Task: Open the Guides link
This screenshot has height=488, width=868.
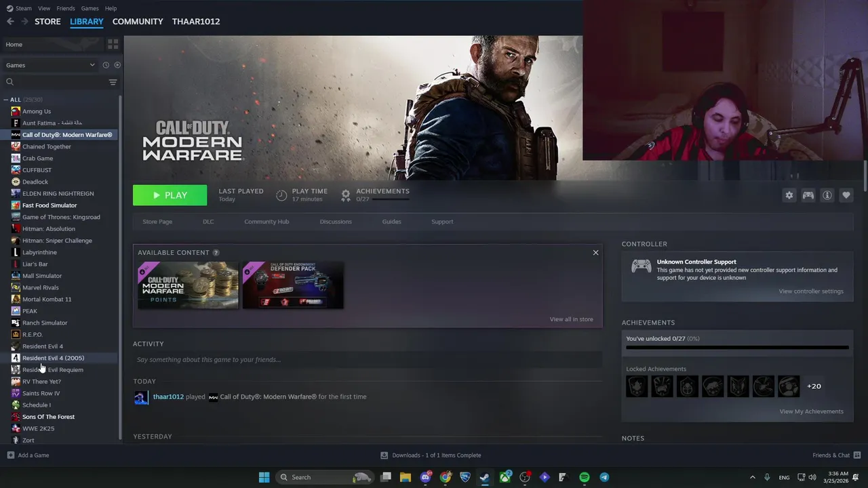Action: click(391, 222)
